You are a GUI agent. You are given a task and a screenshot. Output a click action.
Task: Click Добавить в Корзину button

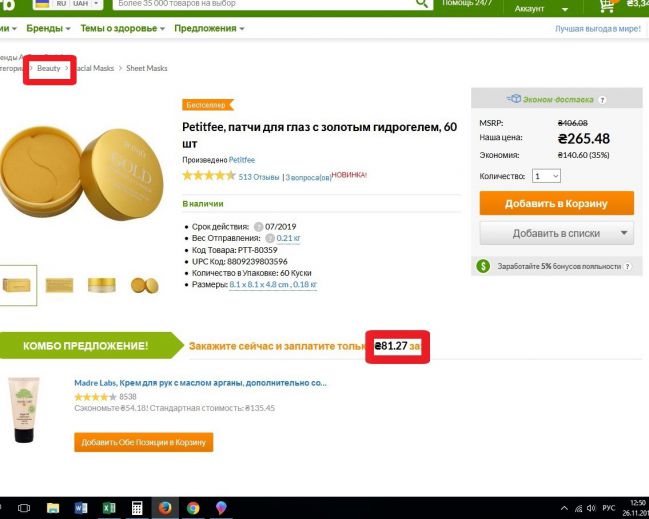pyautogui.click(x=557, y=203)
